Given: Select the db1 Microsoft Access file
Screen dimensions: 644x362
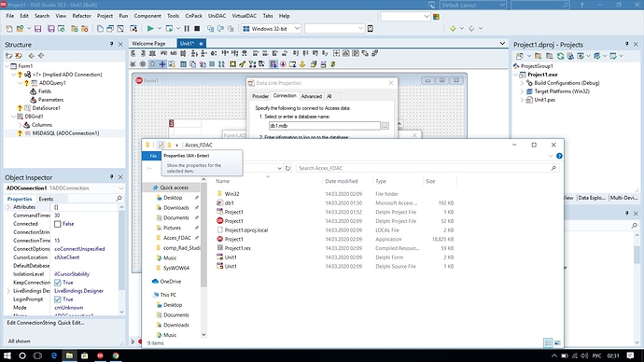Looking at the screenshot, I should 230,203.
